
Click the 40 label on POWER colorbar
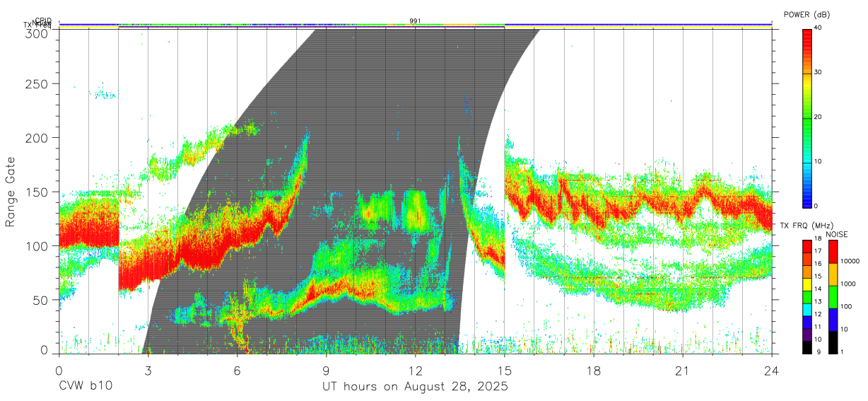tap(817, 28)
